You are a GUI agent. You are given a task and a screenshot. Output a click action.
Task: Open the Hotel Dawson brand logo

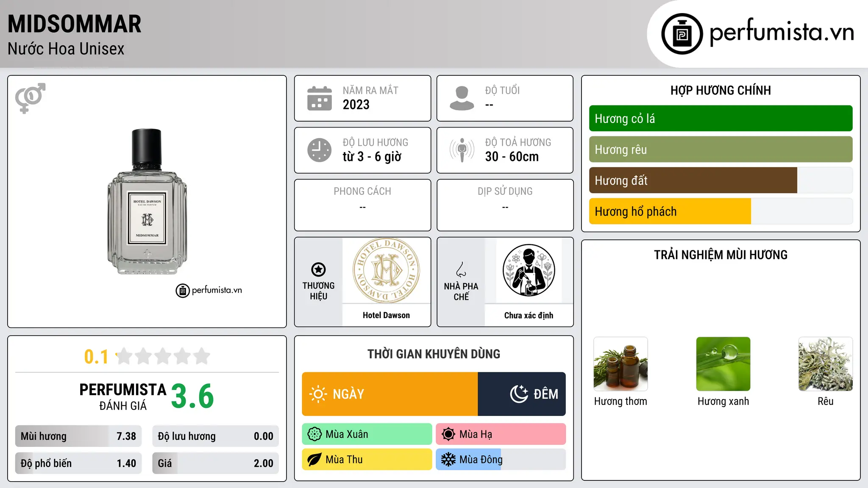click(387, 270)
